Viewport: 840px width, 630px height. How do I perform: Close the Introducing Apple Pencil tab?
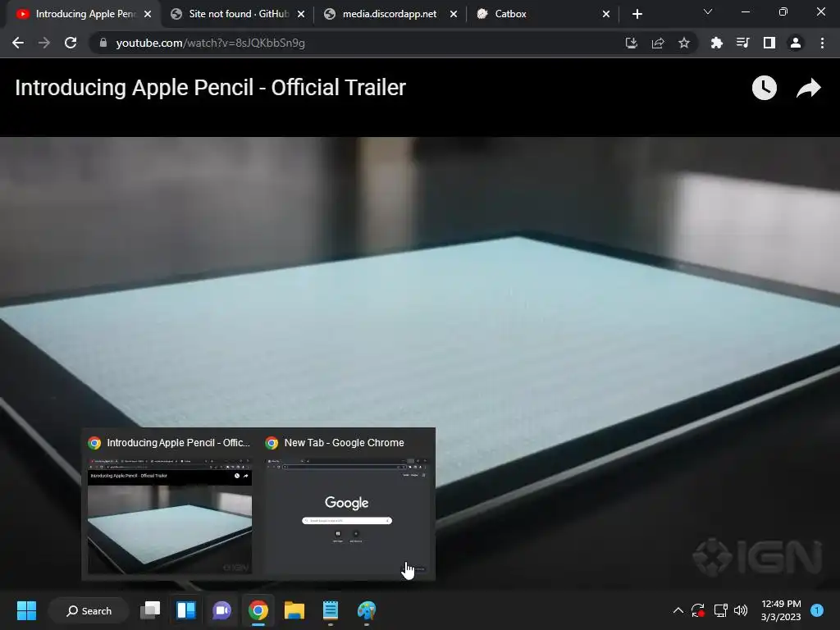(x=148, y=14)
